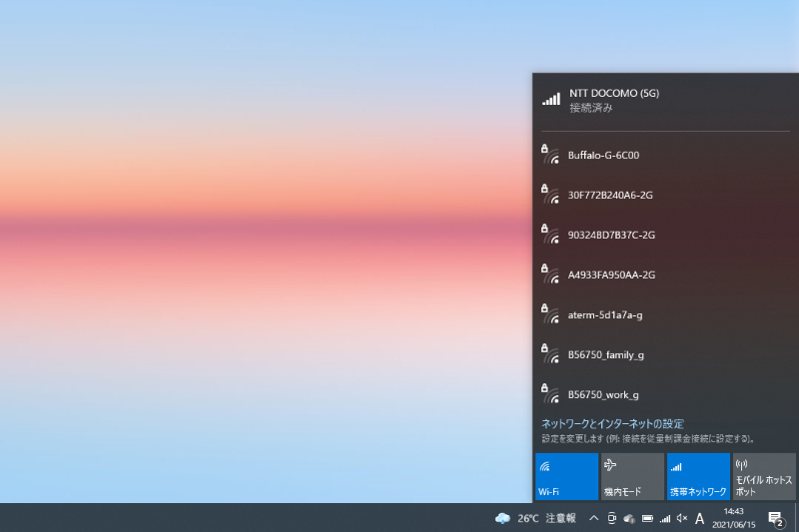799x532 pixels.
Task: Click the Wi-Fi icon beside 90324BD7B37C-2G
Action: [x=550, y=234]
